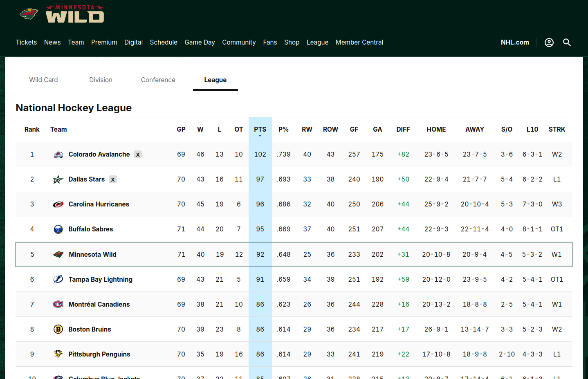Screen dimensions: 588x379
Task: Click the Pittsburgh Penguins team logo
Action: point(58,354)
